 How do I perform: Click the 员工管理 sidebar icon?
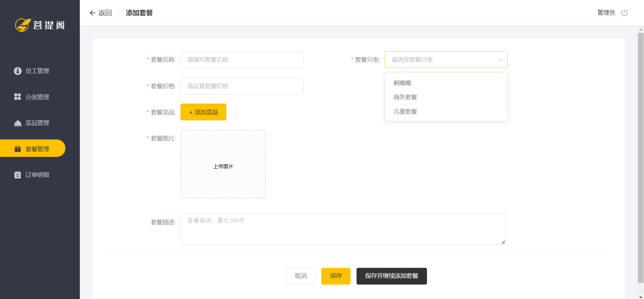pyautogui.click(x=17, y=71)
